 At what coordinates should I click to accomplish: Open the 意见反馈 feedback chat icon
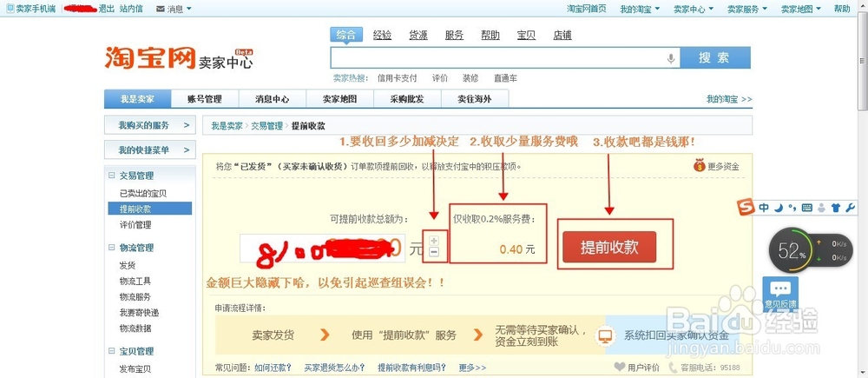point(780,293)
